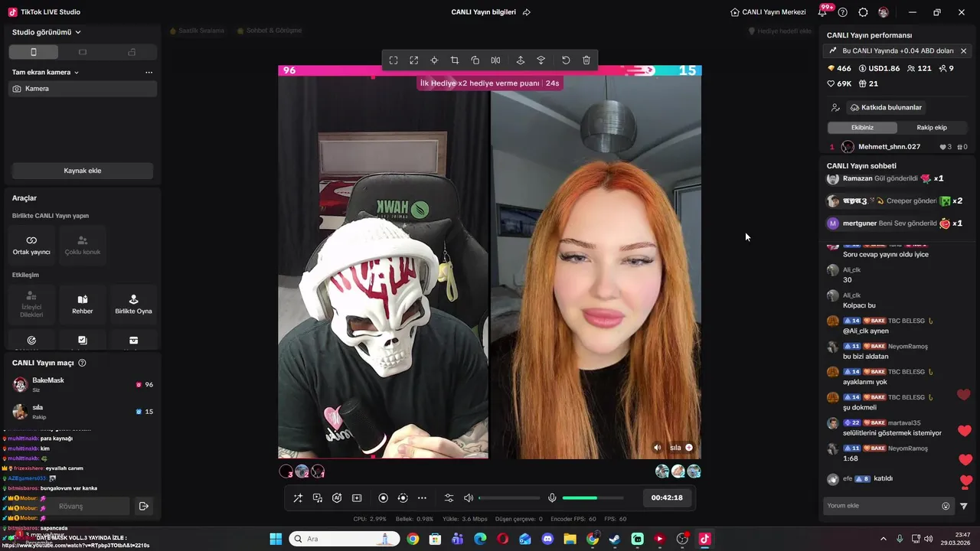Click the help icon beside CANLI Yayın maçı

point(82,363)
